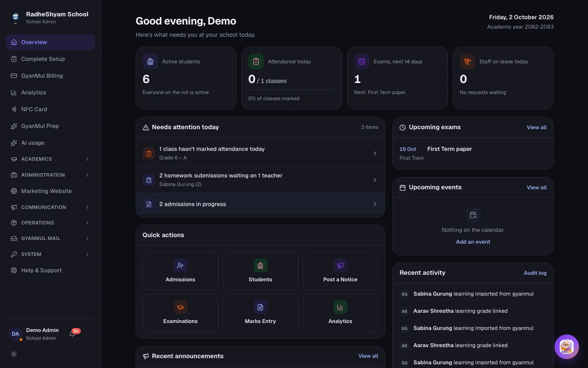This screenshot has height=368, width=588.
Task: Click the DA user avatar
Action: click(x=16, y=334)
